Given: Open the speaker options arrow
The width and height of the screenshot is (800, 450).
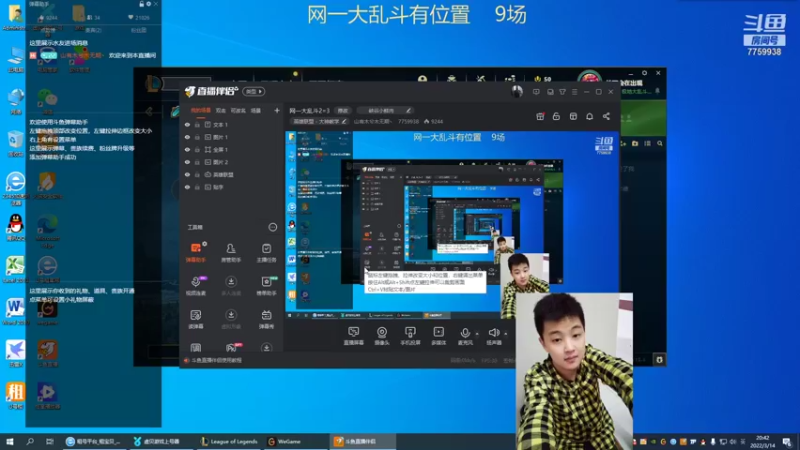Looking at the screenshot, I should click(x=505, y=334).
